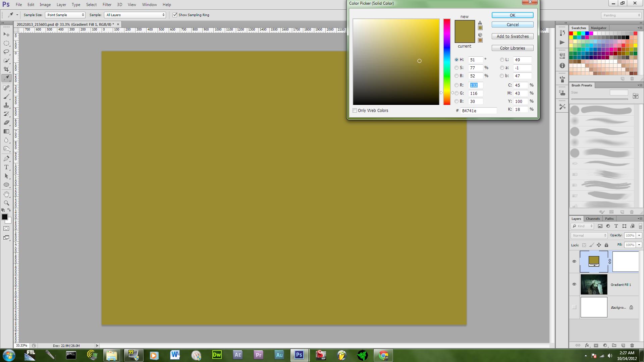Screen dimensions: 644x362
Task: Select the Crop tool
Action: tap(6, 69)
